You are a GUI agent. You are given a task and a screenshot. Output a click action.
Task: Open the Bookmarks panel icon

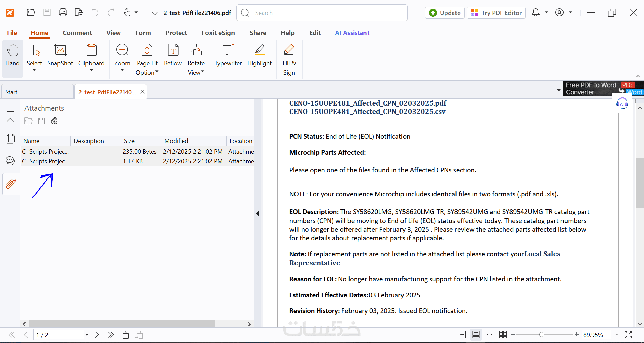(x=11, y=117)
